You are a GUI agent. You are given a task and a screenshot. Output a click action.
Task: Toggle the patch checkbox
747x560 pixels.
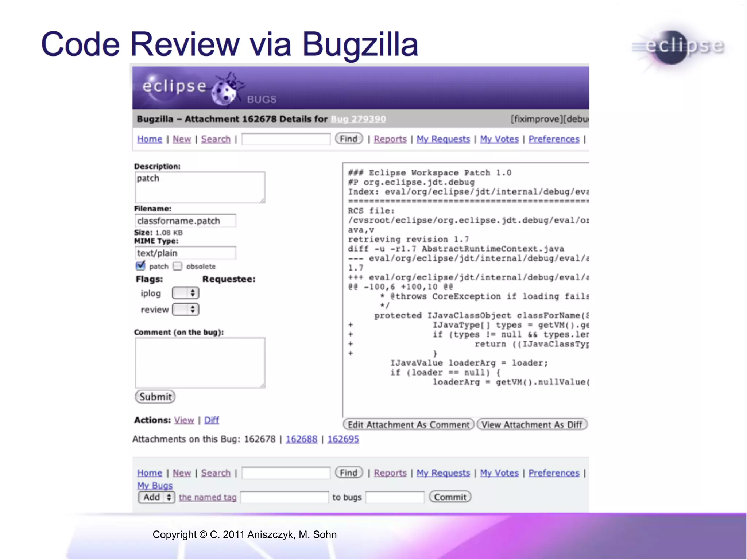click(x=140, y=266)
